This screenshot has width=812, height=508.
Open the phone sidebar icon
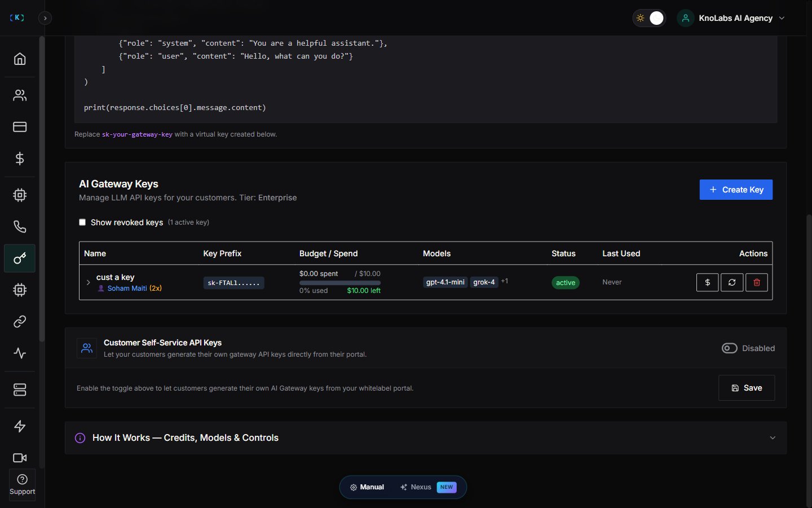pos(20,227)
